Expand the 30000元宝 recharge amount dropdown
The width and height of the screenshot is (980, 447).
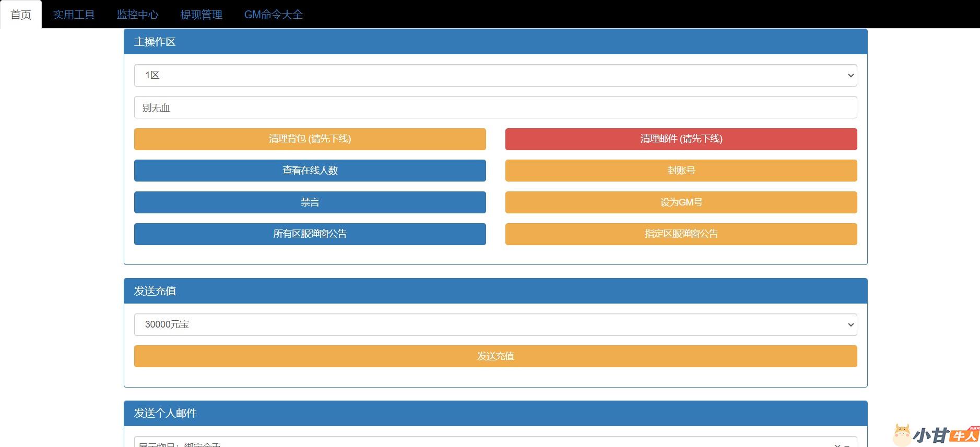(x=495, y=325)
